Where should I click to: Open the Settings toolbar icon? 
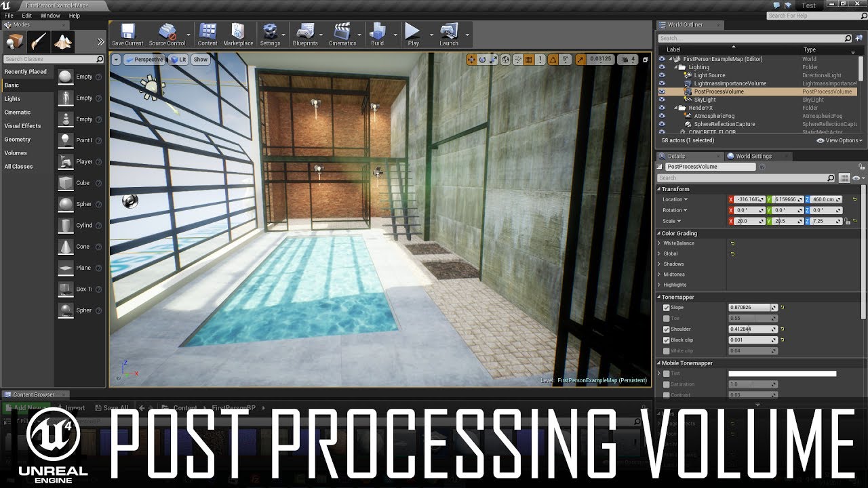270,32
